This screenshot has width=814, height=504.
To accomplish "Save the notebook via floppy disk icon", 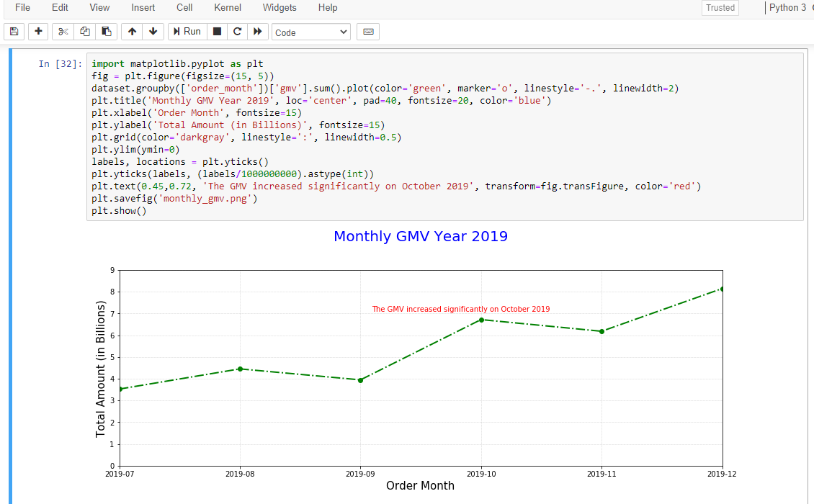I will [x=14, y=31].
